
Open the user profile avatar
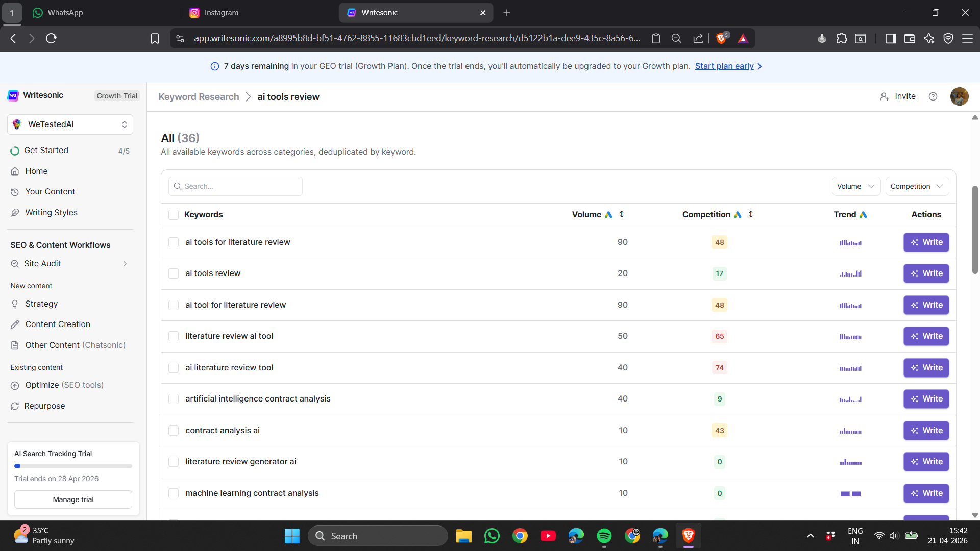pos(959,96)
